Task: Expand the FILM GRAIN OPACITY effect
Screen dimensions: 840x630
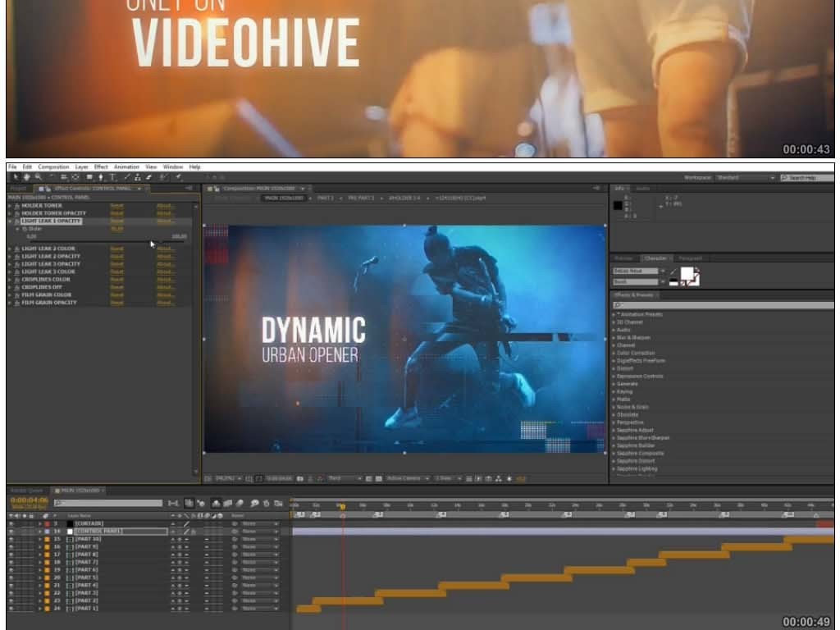Action: click(x=10, y=303)
